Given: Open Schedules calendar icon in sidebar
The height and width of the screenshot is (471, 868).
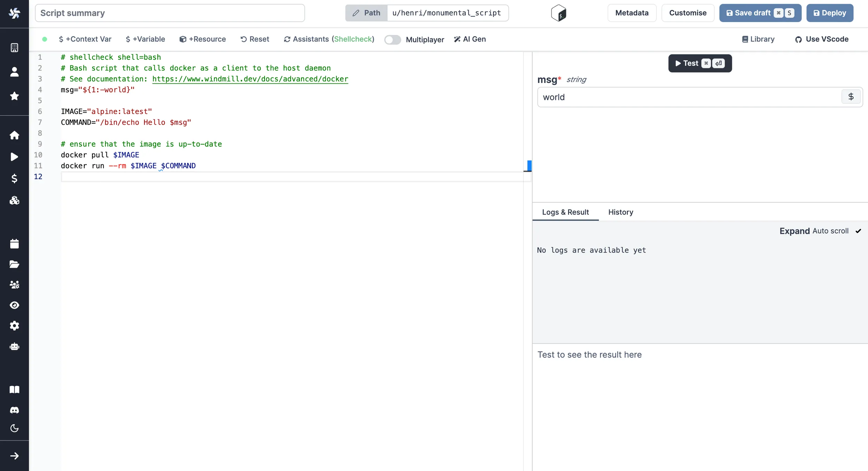Looking at the screenshot, I should pos(14,244).
